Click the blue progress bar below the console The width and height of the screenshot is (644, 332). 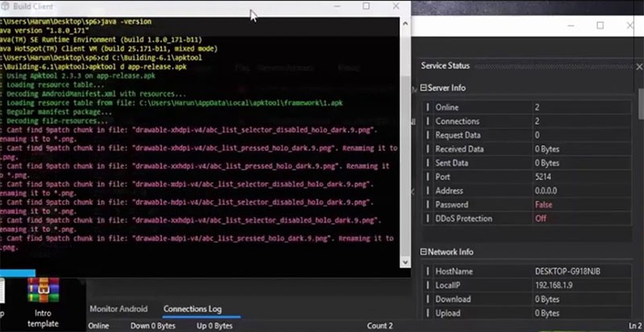tap(16, 273)
